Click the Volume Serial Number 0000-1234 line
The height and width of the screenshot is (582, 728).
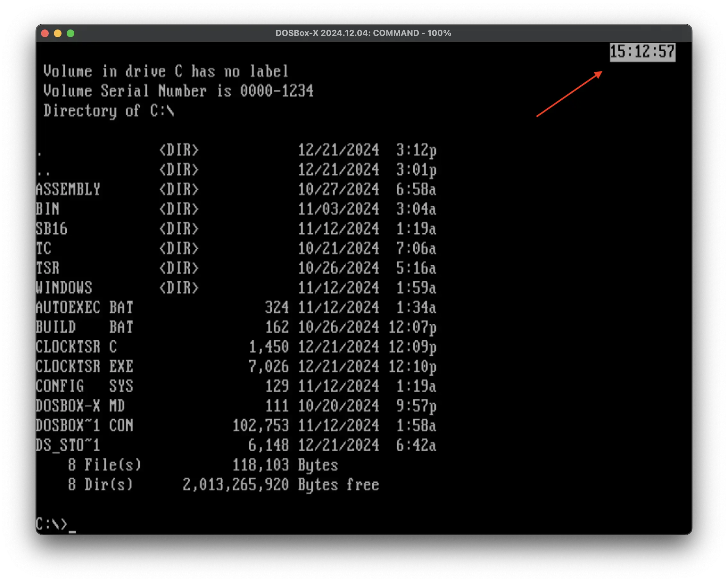(178, 91)
